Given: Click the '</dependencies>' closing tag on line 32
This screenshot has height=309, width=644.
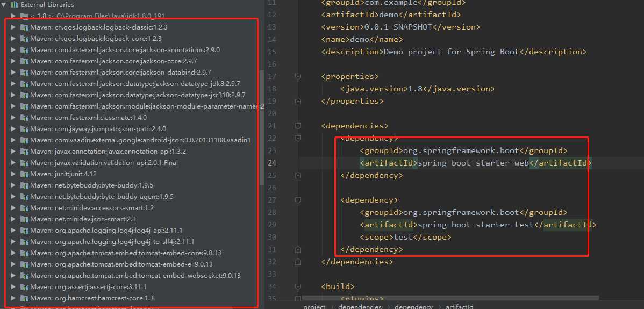Looking at the screenshot, I should (357, 261).
